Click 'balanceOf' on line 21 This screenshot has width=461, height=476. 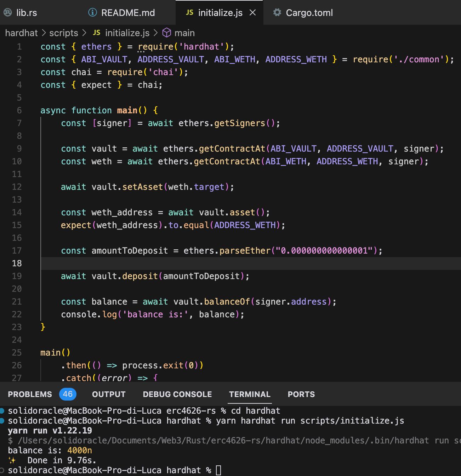227,302
